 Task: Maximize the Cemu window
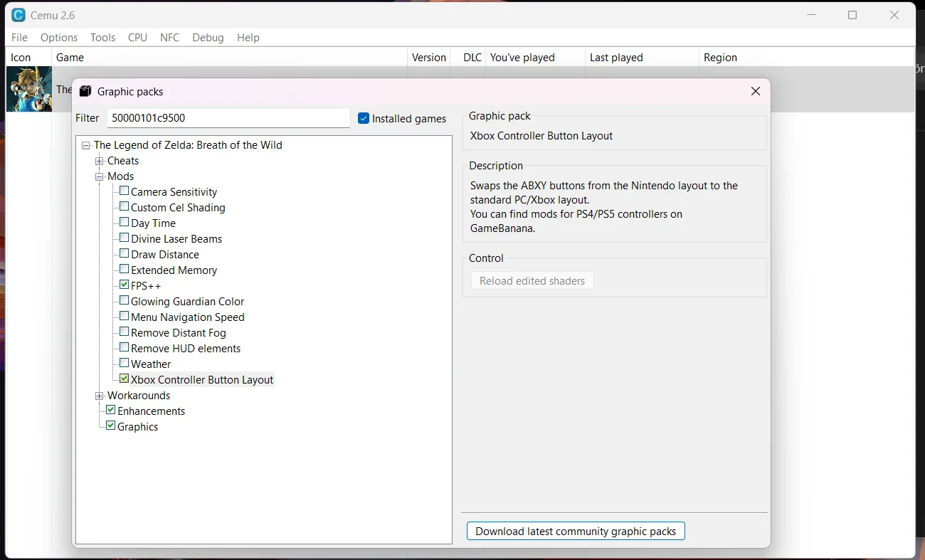click(852, 15)
